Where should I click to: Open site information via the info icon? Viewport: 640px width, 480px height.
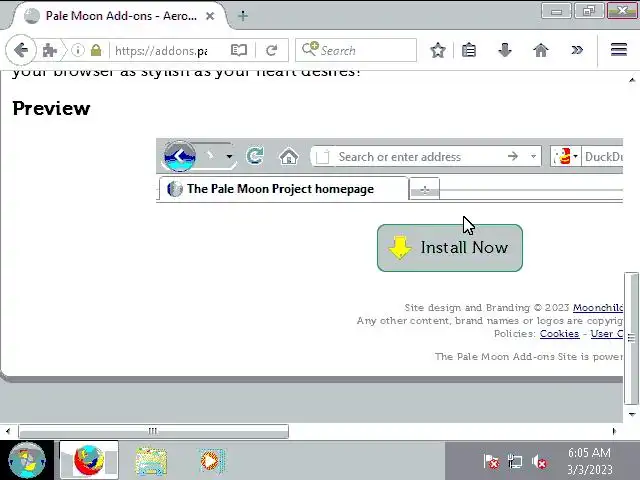78,50
